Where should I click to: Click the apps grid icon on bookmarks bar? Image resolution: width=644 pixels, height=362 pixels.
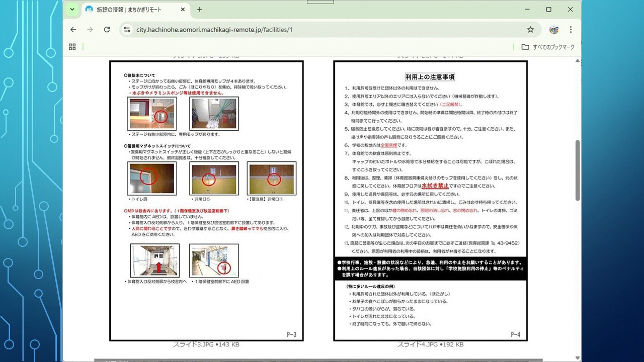pos(72,46)
